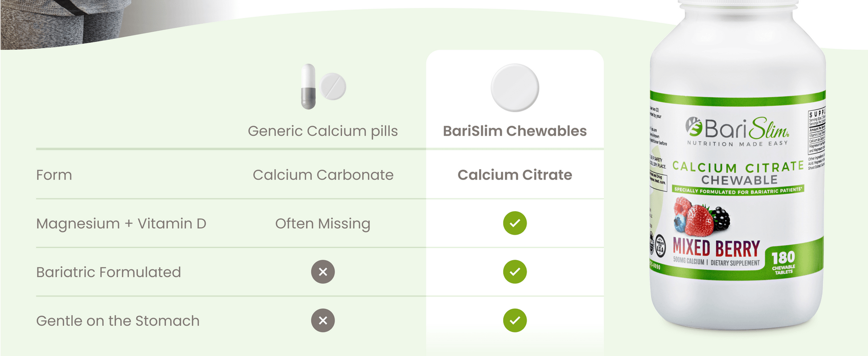Click the Magnesium + Vitamin D row label
This screenshot has width=868, height=356.
[x=121, y=223]
